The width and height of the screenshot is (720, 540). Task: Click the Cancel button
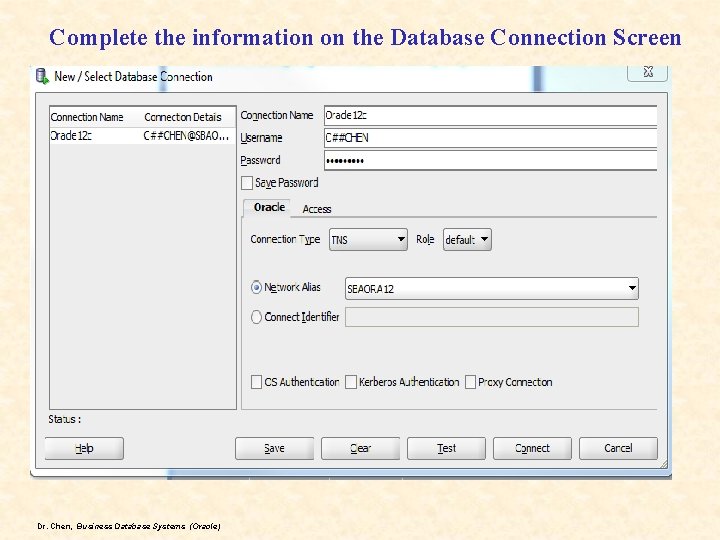[618, 448]
